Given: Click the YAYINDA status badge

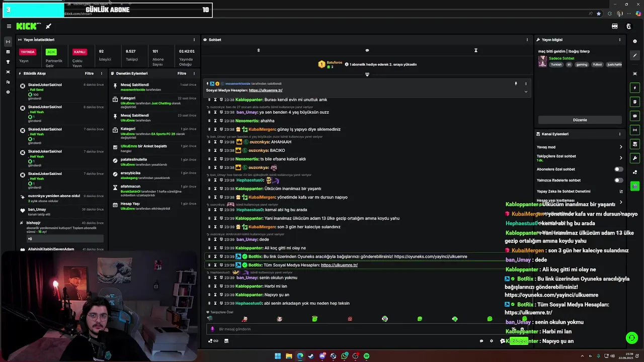Looking at the screenshot, I should coord(28,52).
